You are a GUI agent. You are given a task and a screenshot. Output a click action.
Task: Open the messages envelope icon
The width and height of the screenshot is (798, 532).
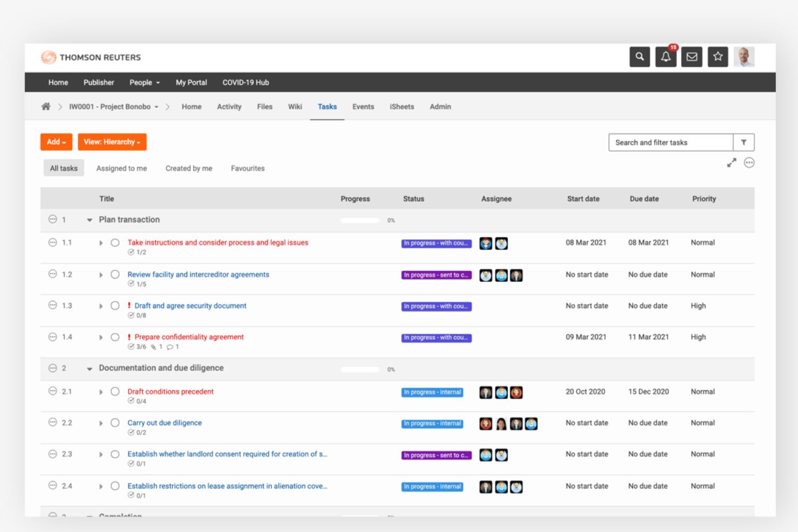691,57
